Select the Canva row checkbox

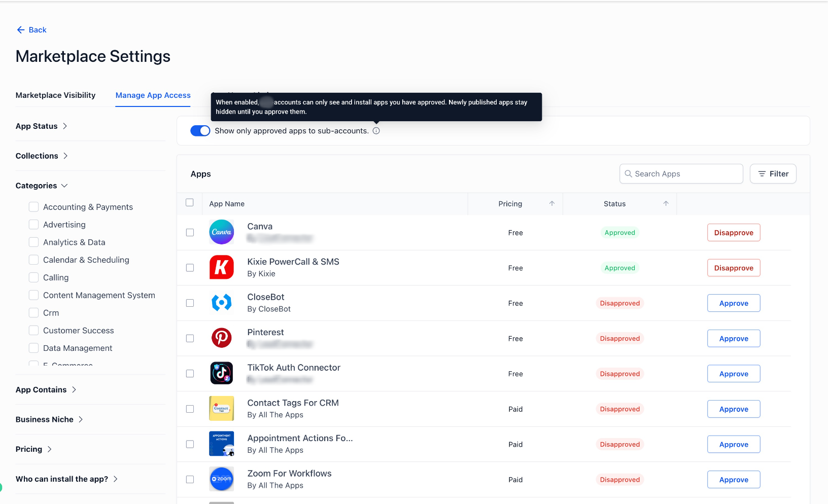coord(190,232)
